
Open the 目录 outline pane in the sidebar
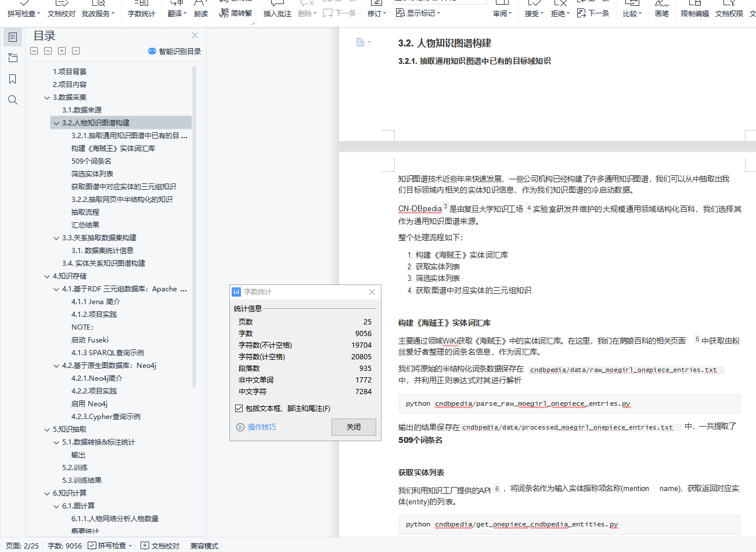[x=13, y=37]
